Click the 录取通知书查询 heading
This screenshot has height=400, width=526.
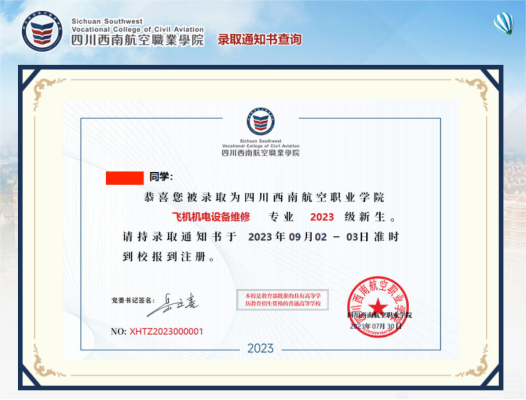(259, 39)
